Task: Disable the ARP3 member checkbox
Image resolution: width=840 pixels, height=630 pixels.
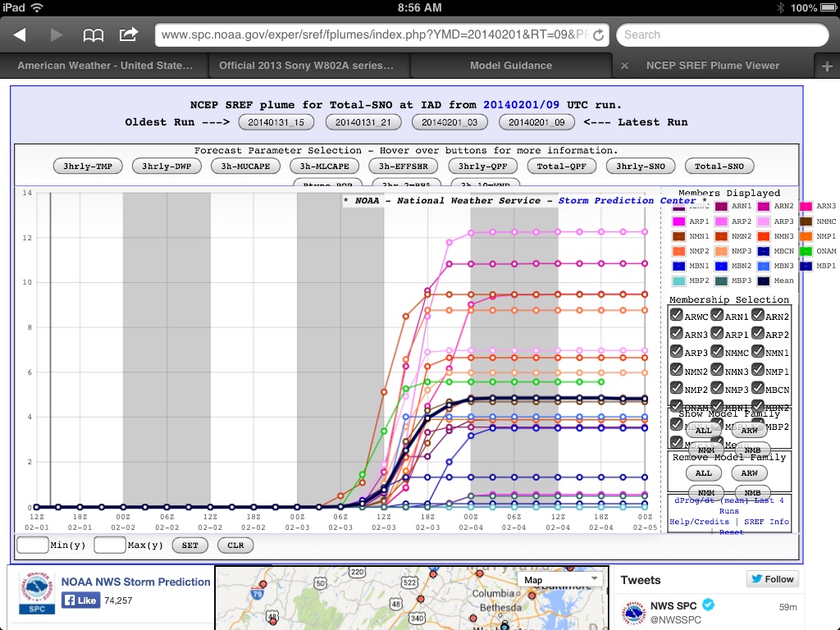Action: (x=676, y=351)
